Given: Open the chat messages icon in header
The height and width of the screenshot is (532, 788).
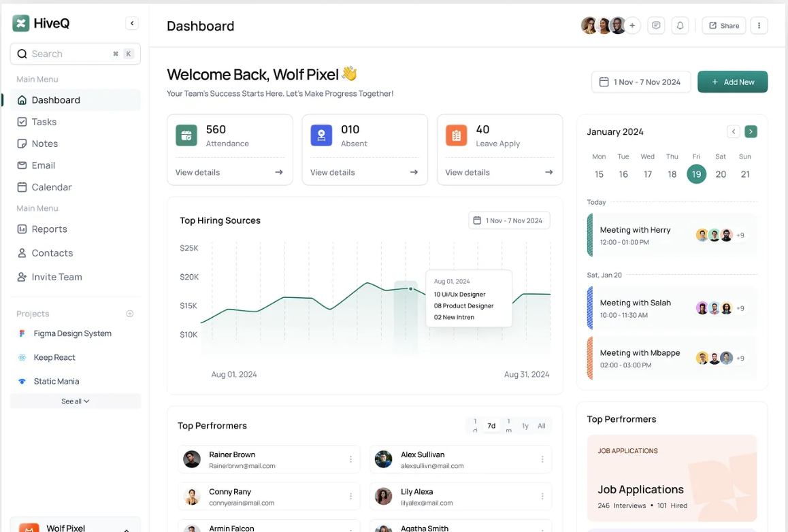Looking at the screenshot, I should [656, 26].
